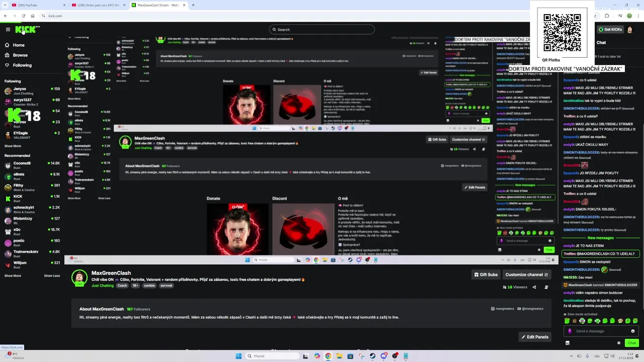
Task: Open a new browser tab
Action: tap(193, 5)
